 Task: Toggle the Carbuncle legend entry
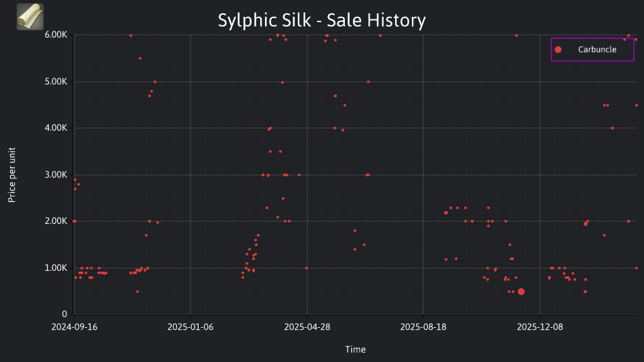pos(592,50)
